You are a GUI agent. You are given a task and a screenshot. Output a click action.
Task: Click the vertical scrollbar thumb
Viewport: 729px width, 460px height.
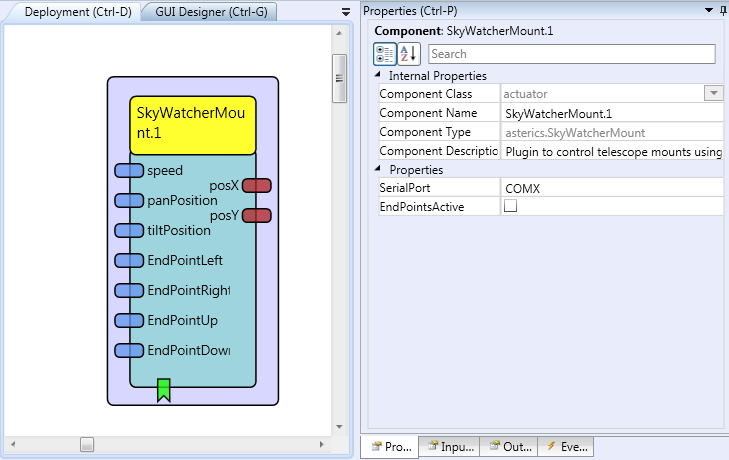click(339, 79)
